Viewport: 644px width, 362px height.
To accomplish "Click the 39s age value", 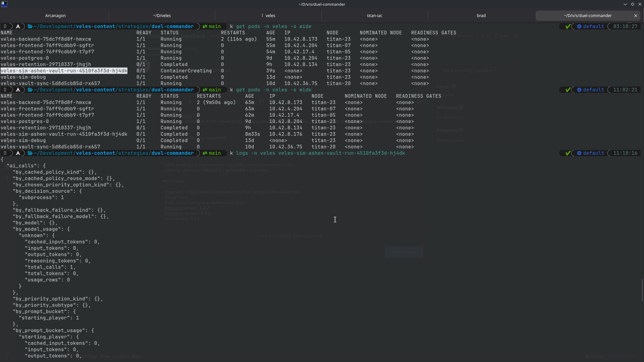I will pyautogui.click(x=271, y=71).
